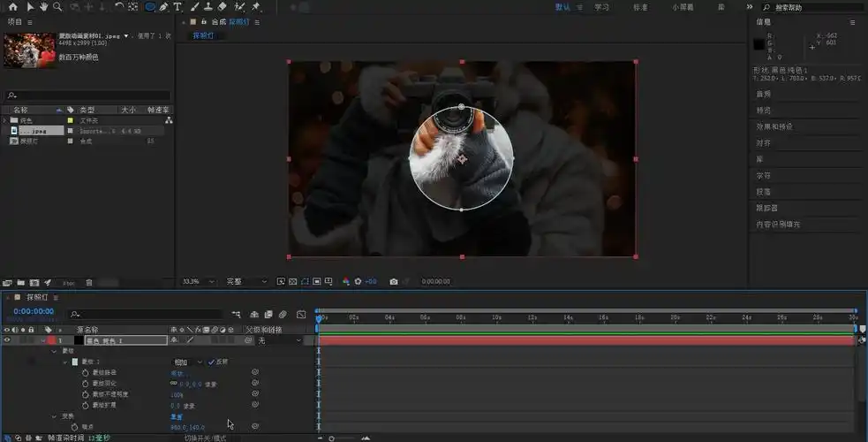The image size is (868, 442).
Task: Select the Hand tool
Action: 43,7
